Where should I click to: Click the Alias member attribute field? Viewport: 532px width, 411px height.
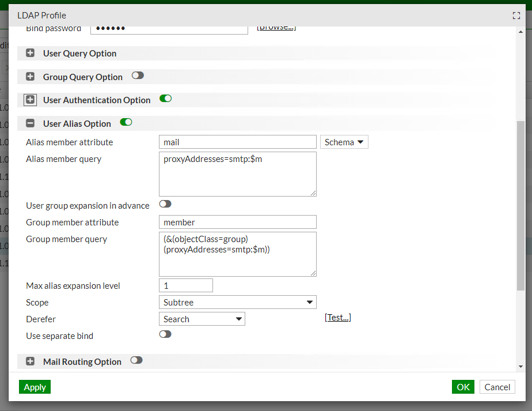tap(237, 142)
